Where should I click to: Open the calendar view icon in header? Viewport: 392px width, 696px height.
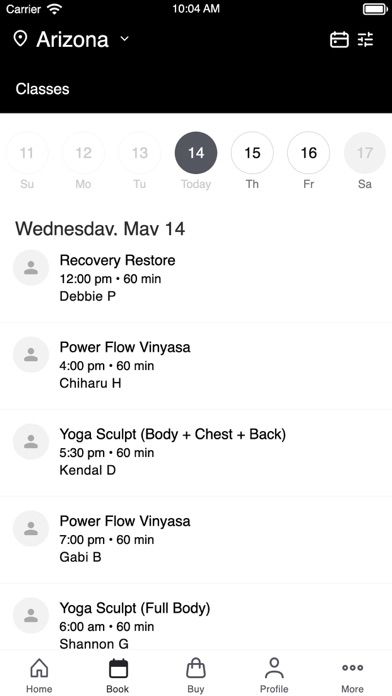(x=339, y=40)
